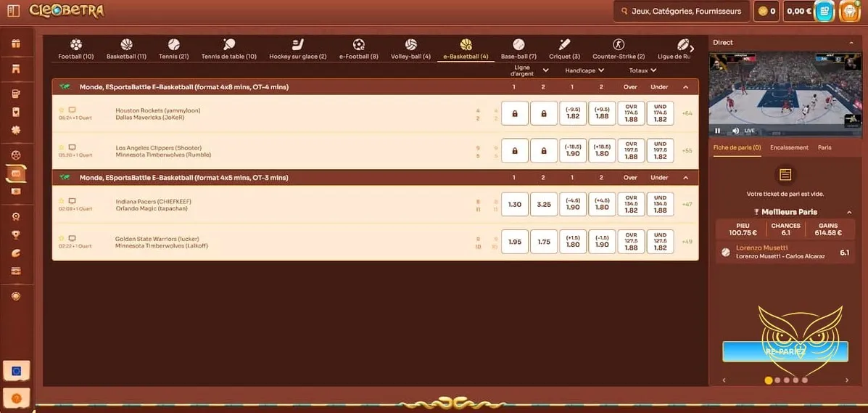Click the RE-PARIEZ button
868x413 pixels.
(x=785, y=351)
